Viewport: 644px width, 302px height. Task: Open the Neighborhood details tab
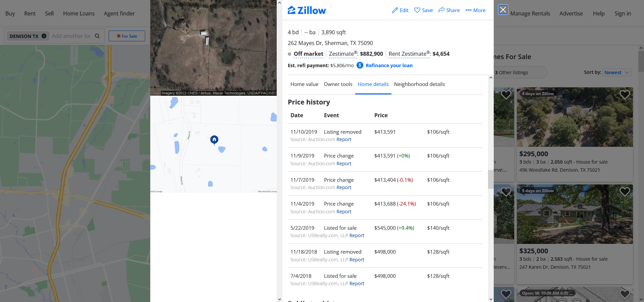pos(419,84)
